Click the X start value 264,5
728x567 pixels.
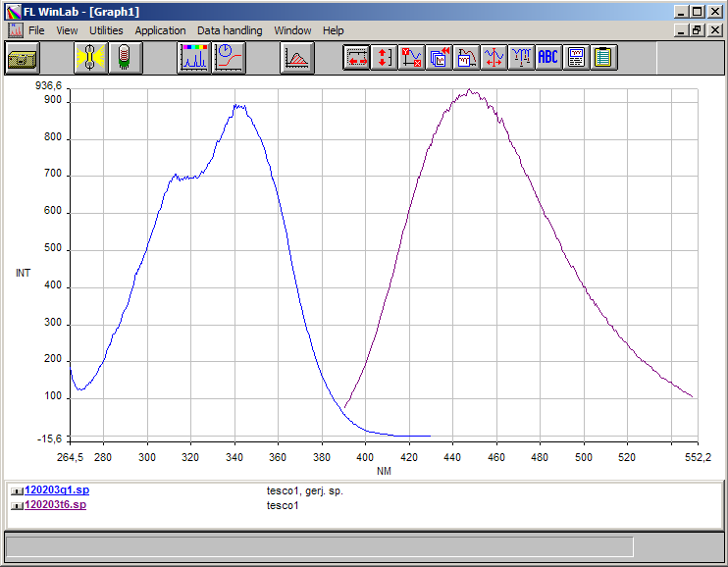click(70, 458)
